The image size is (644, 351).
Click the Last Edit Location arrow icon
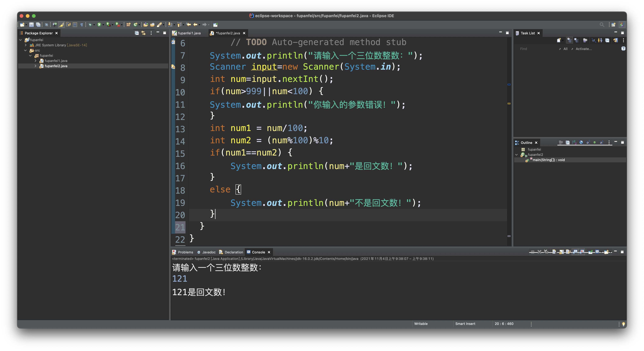coord(189,25)
